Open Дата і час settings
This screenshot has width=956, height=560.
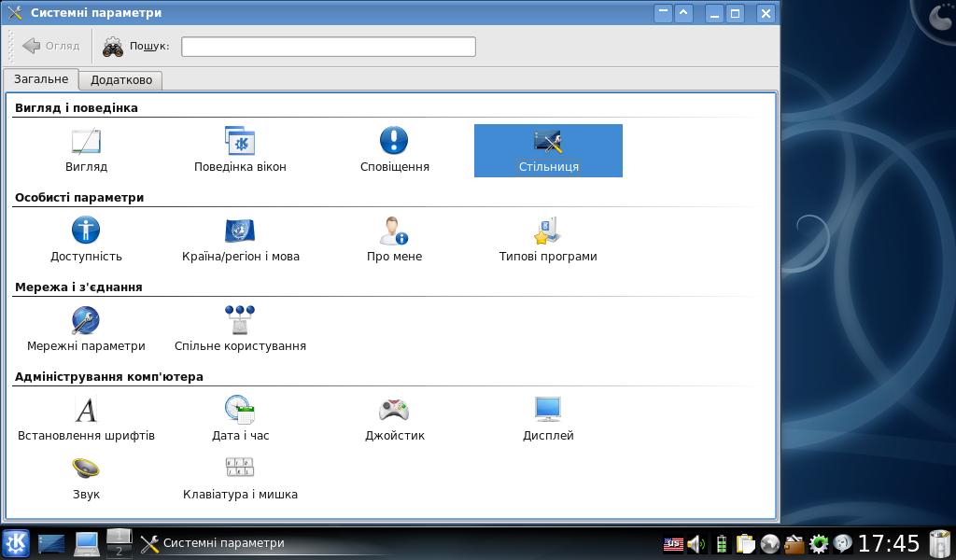[240, 419]
